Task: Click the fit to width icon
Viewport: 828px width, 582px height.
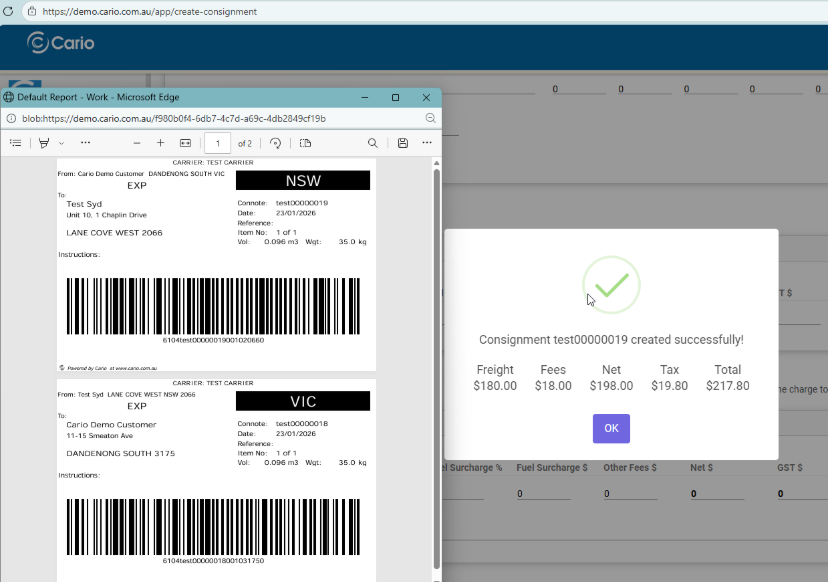Action: (185, 143)
